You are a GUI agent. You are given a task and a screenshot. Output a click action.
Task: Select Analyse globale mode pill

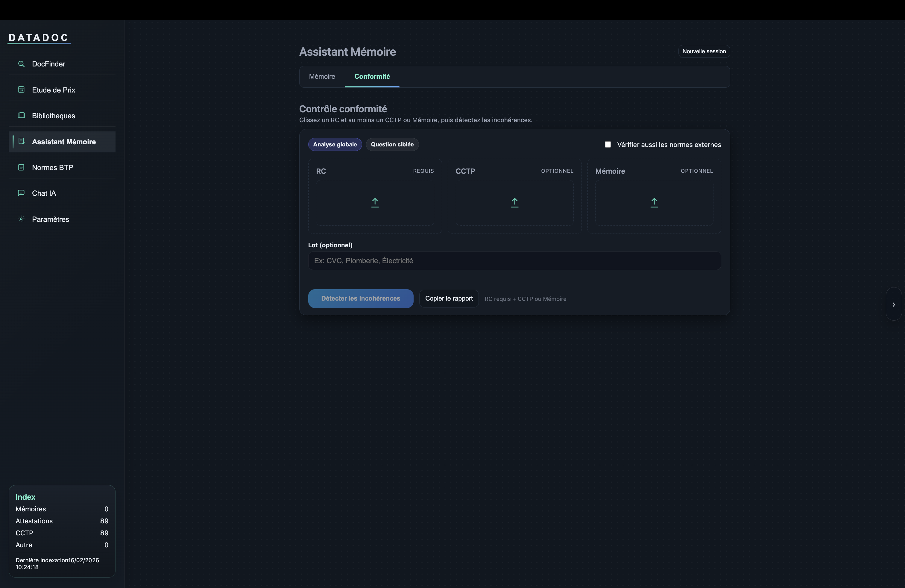click(335, 145)
